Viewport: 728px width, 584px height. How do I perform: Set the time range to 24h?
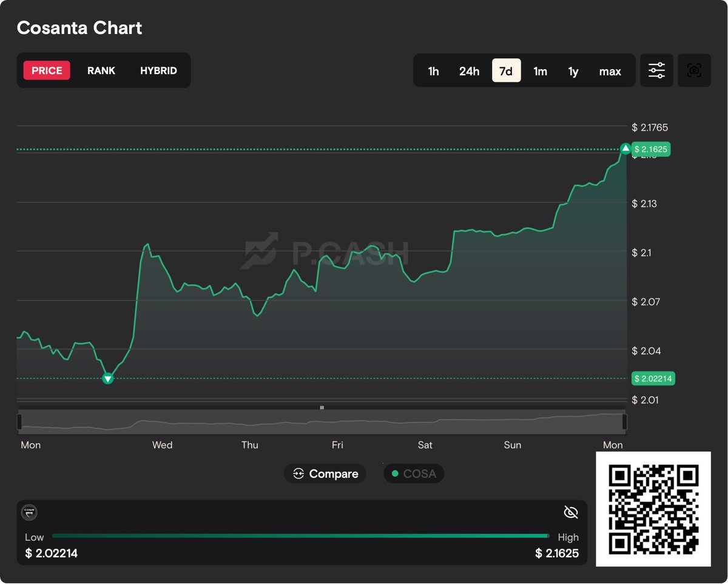[x=469, y=71]
